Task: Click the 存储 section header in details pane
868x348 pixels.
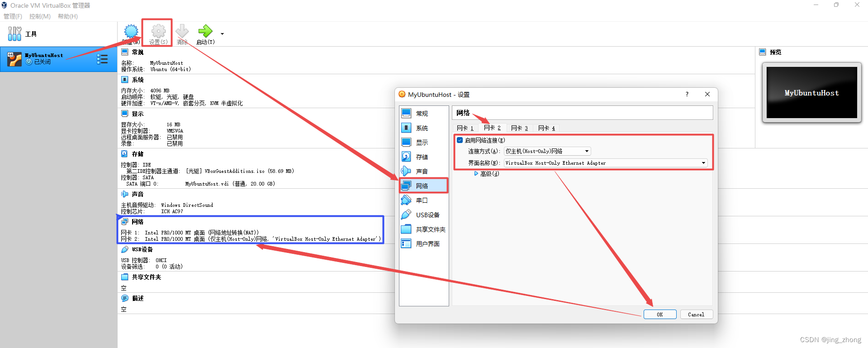Action: (138, 154)
